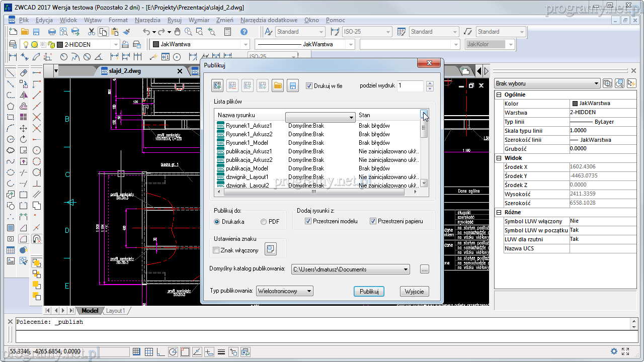644x362 pixels.
Task: Click the folder icon to load sheet list
Action: pos(278,86)
